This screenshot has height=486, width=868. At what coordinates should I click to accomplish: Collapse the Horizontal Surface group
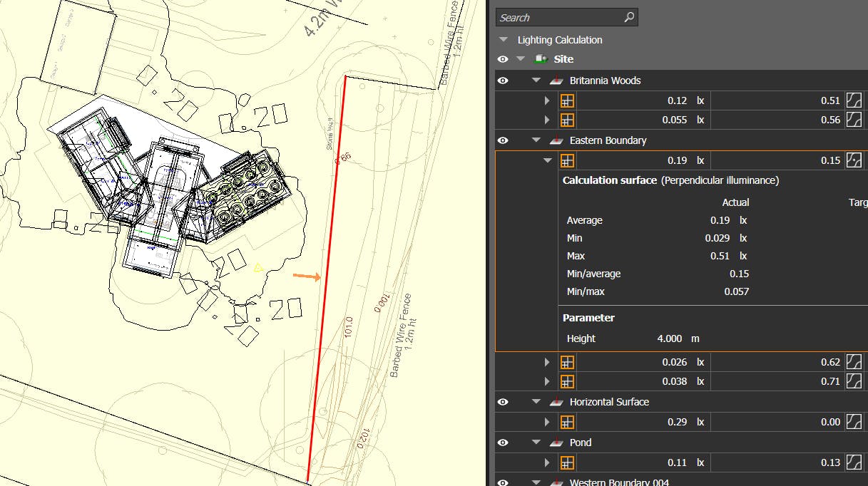537,402
